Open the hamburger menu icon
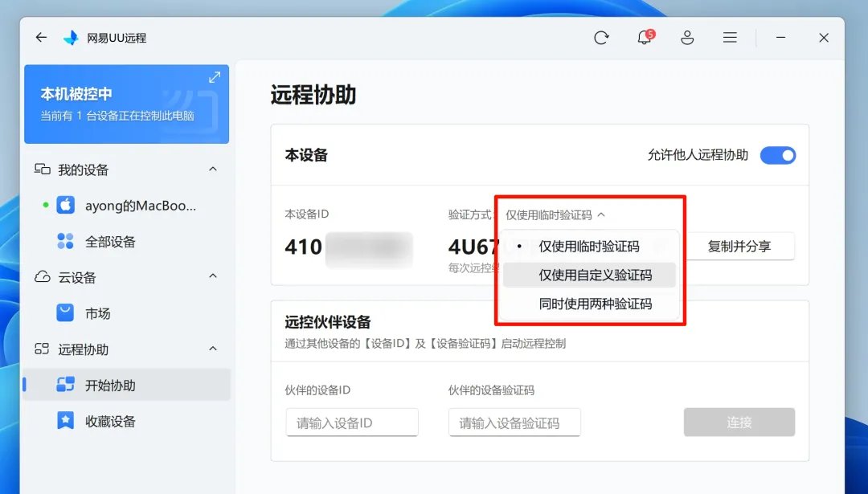 click(730, 37)
